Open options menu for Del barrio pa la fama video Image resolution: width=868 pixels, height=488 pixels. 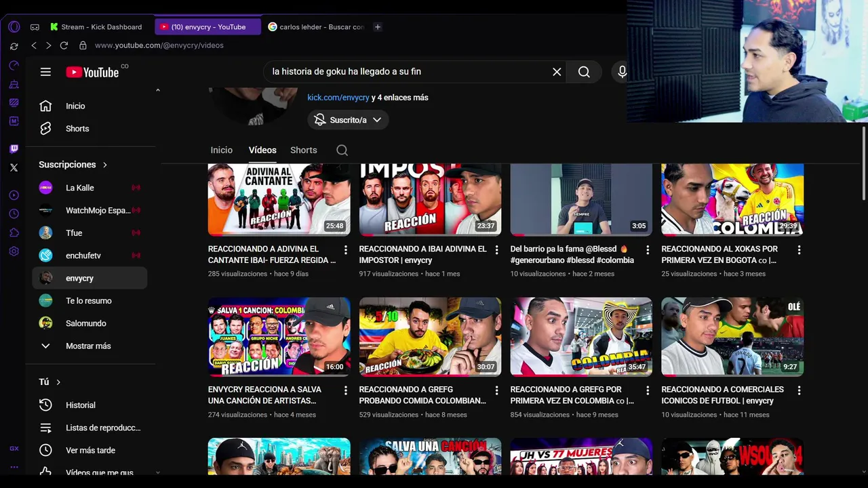point(648,250)
